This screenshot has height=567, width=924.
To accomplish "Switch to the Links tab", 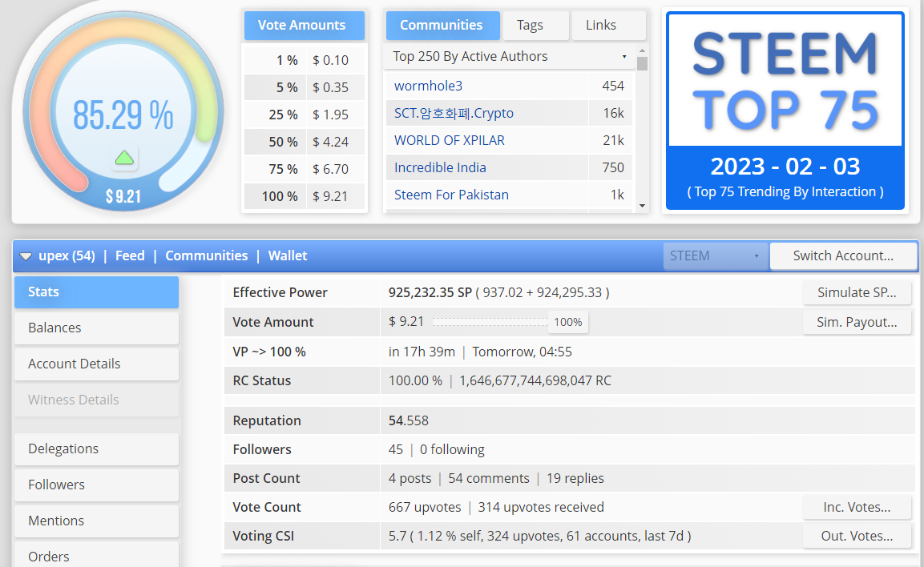I will click(608, 26).
